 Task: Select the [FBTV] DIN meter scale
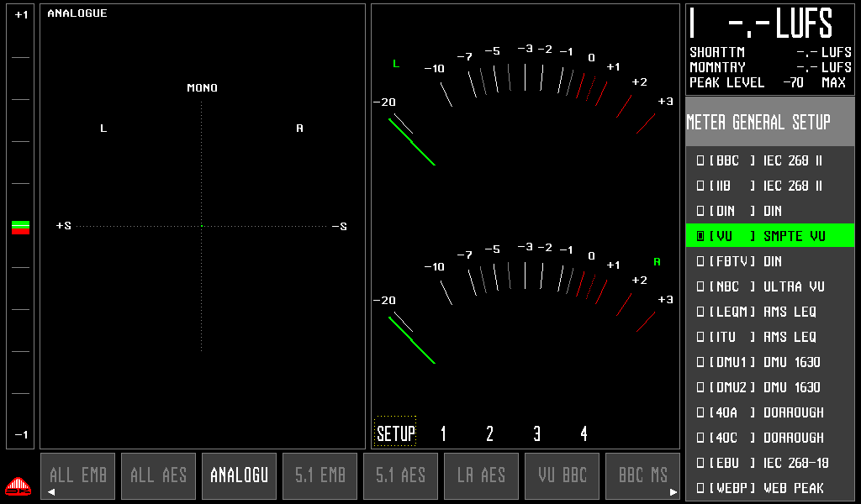point(769,261)
